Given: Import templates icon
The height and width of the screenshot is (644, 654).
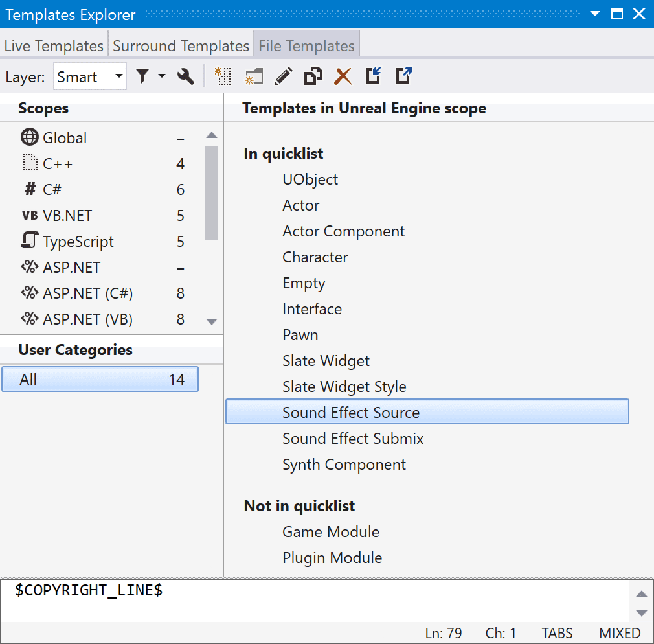Looking at the screenshot, I should coord(374,76).
